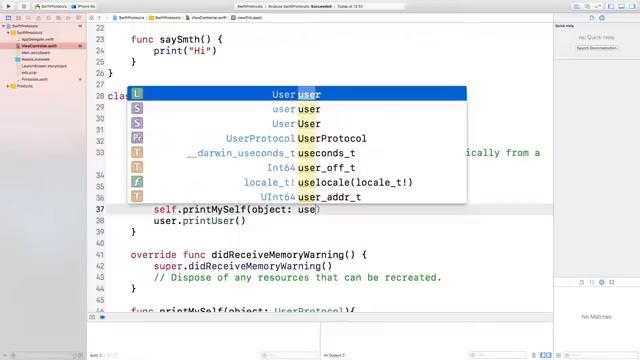The image size is (640, 360).
Task: Open ViewController.swift breadcrumb
Action: coord(206,18)
